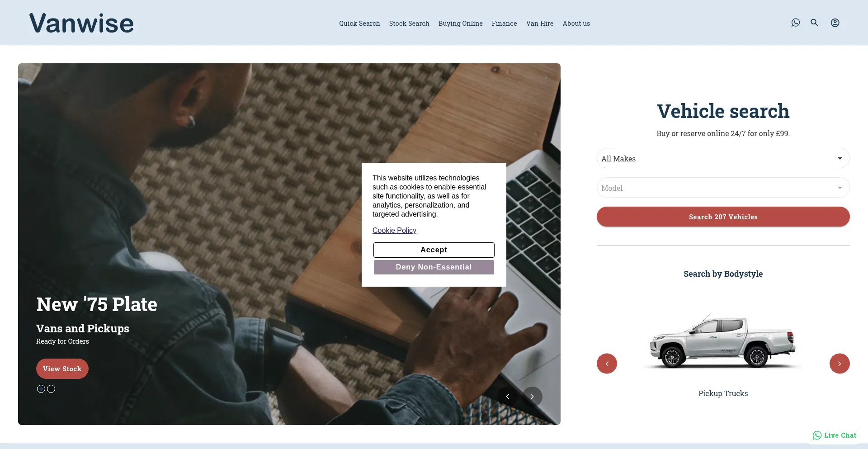The width and height of the screenshot is (868, 449).
Task: Show next bodystyle with red arrow
Action: click(x=840, y=364)
